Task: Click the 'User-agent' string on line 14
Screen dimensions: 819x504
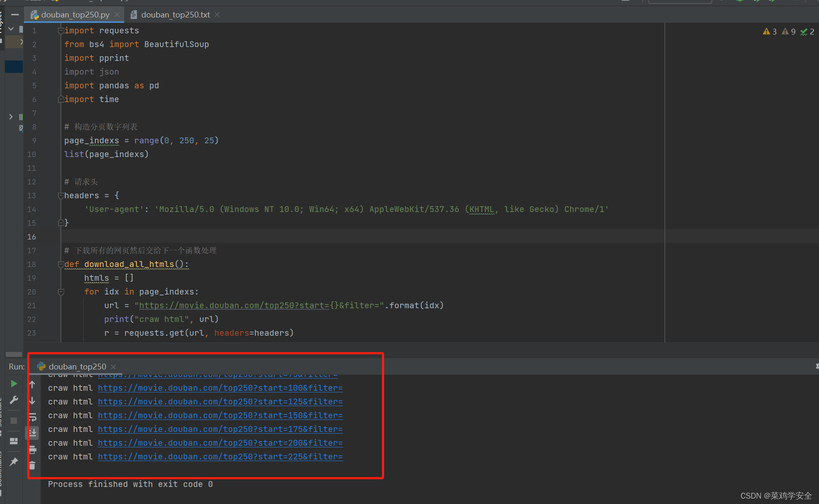Action: (114, 210)
